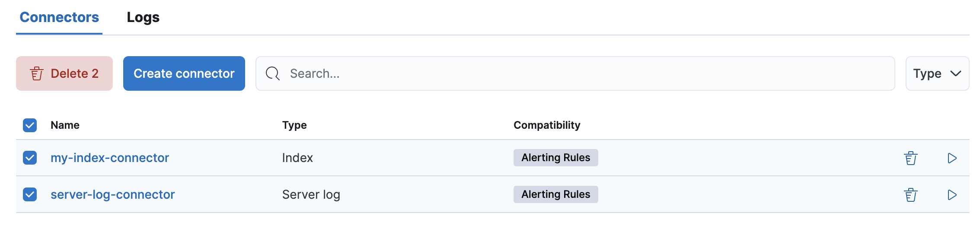Delete my-index-connector using its trash icon

coord(910,158)
